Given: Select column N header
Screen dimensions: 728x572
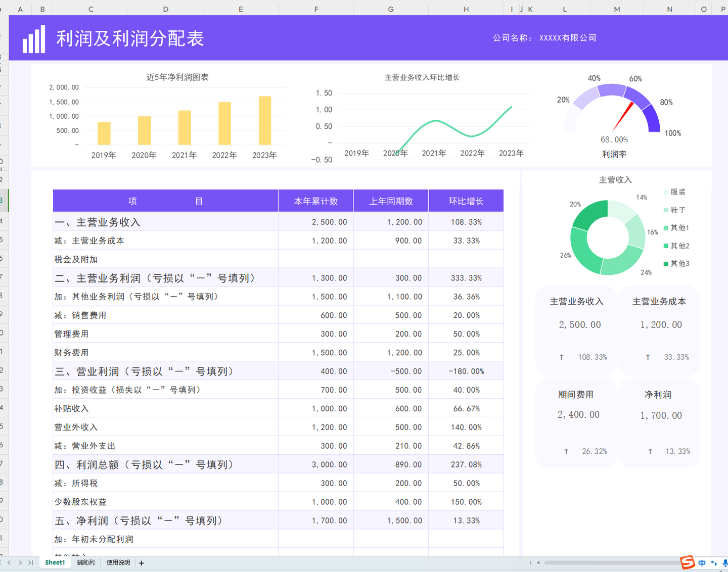Looking at the screenshot, I should (x=669, y=9).
